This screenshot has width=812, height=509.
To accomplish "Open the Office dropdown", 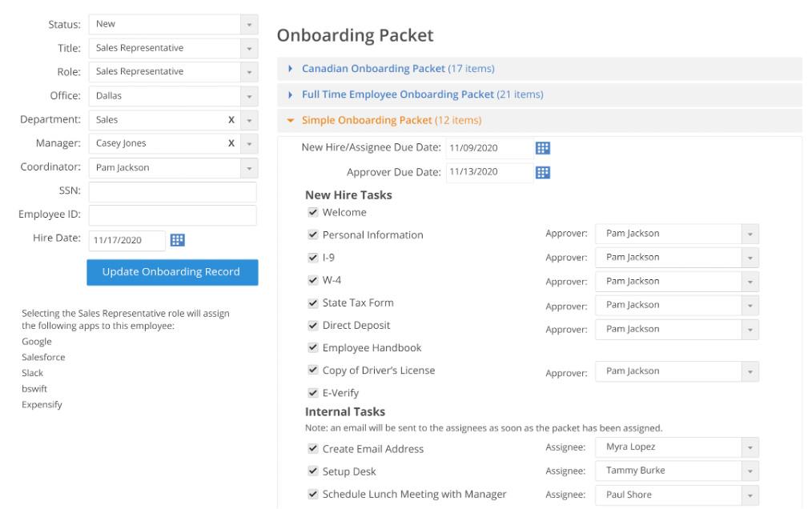I will (x=247, y=95).
